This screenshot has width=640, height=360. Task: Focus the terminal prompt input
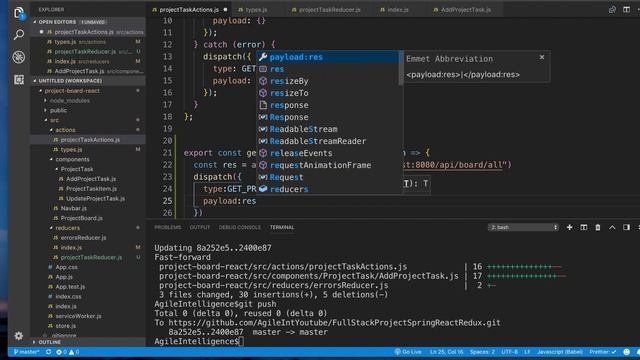click(x=242, y=342)
